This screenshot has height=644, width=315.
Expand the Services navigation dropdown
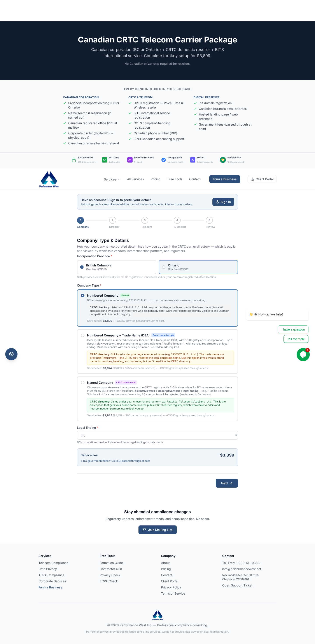click(x=112, y=179)
